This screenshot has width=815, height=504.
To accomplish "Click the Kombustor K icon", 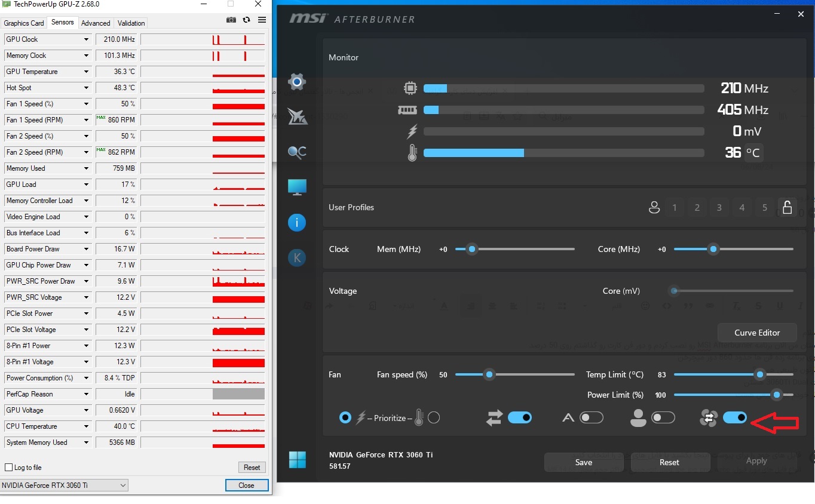I will click(x=297, y=258).
